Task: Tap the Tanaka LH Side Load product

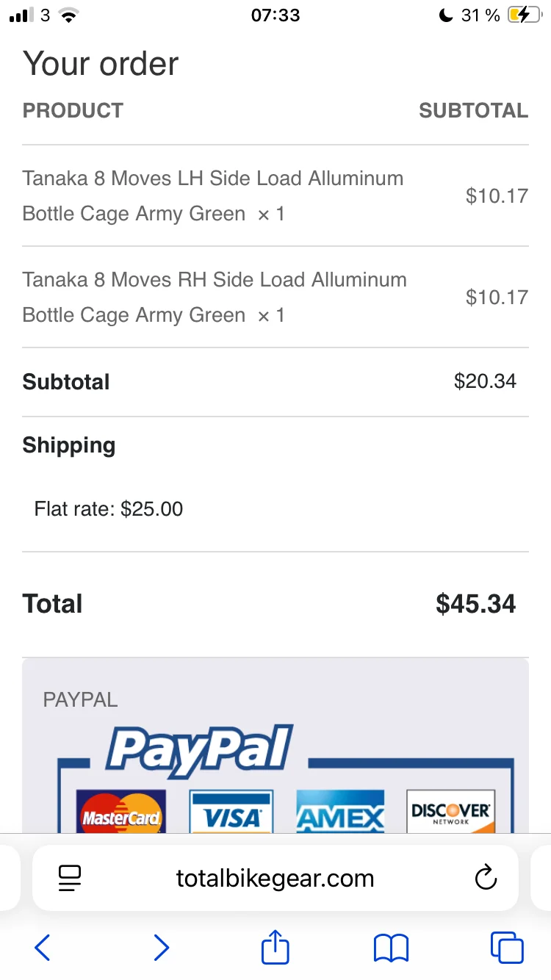Action: [x=213, y=195]
